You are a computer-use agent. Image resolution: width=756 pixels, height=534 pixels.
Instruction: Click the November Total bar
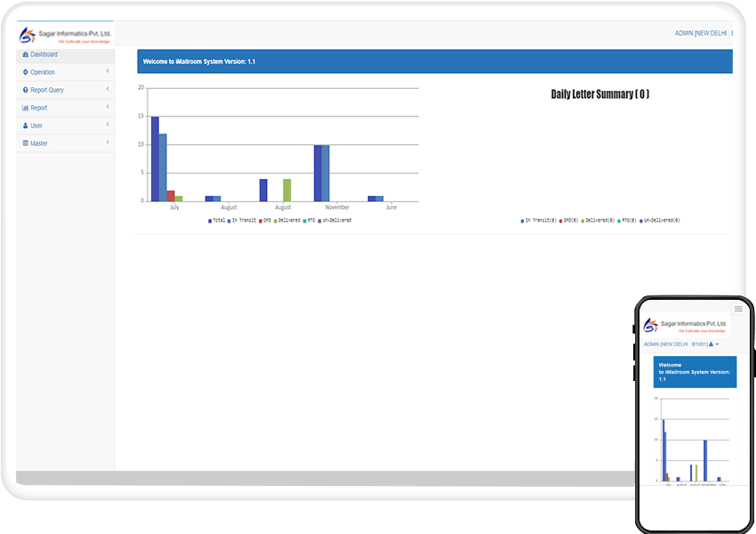pyautogui.click(x=318, y=174)
